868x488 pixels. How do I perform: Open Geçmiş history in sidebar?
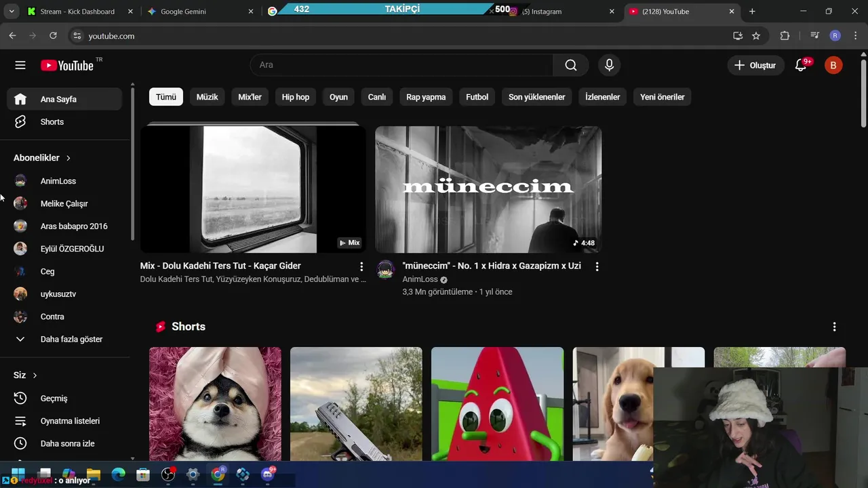click(64, 399)
